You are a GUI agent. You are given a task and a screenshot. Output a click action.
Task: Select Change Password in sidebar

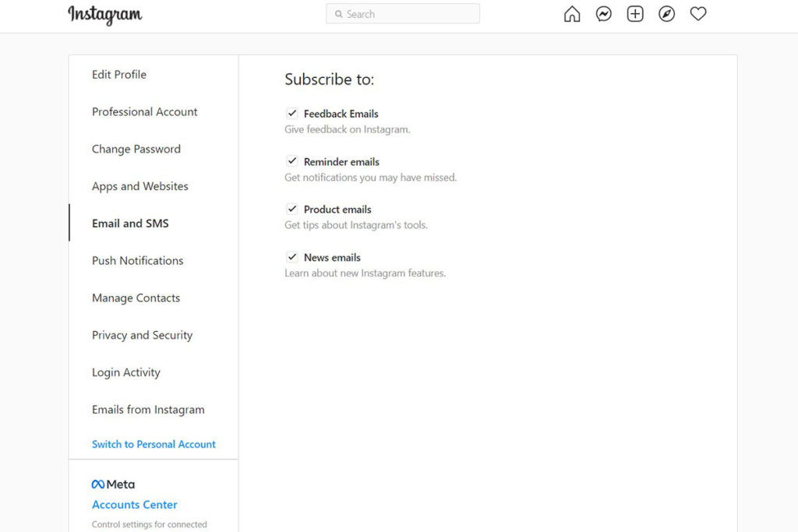(x=136, y=149)
